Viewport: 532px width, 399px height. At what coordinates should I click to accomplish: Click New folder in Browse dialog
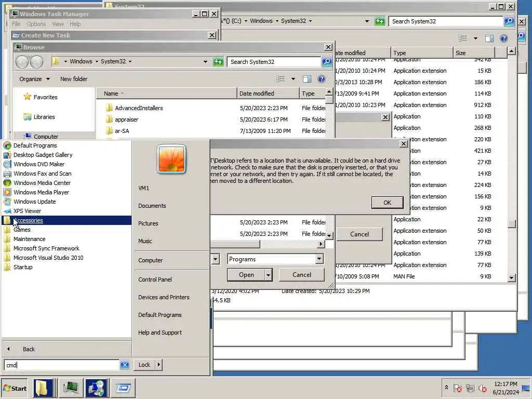pos(74,79)
